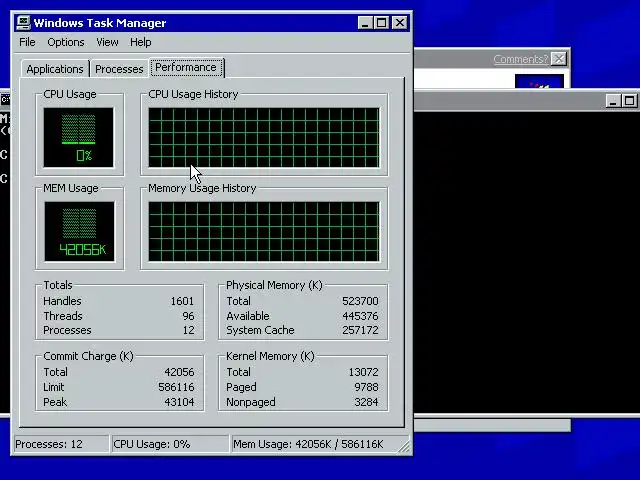The image size is (640, 480).
Task: Click the Handles value 1601
Action: [182, 301]
